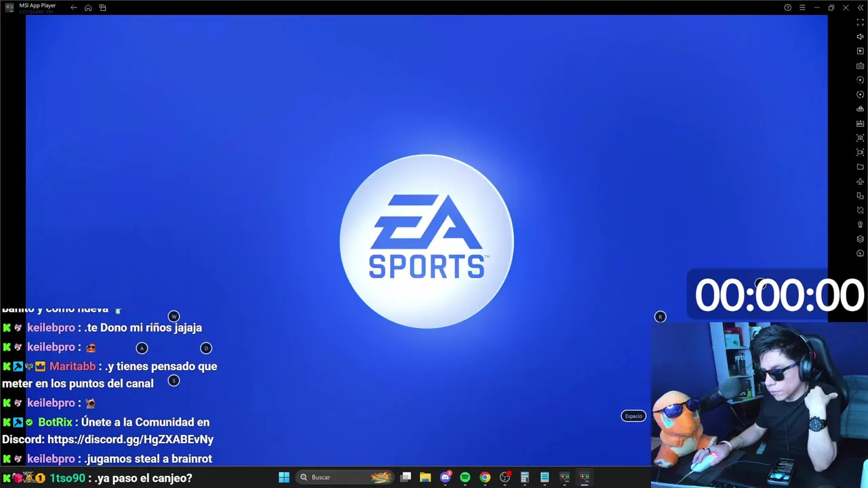Open OBS Studio from taskbar
Image resolution: width=868 pixels, height=488 pixels.
pos(505,477)
